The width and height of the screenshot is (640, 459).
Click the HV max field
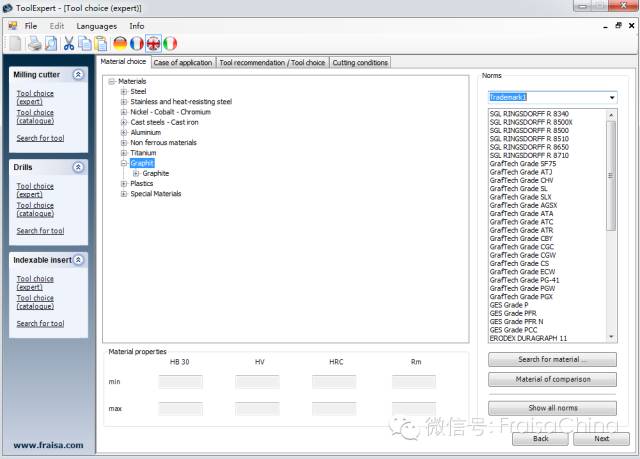click(257, 408)
